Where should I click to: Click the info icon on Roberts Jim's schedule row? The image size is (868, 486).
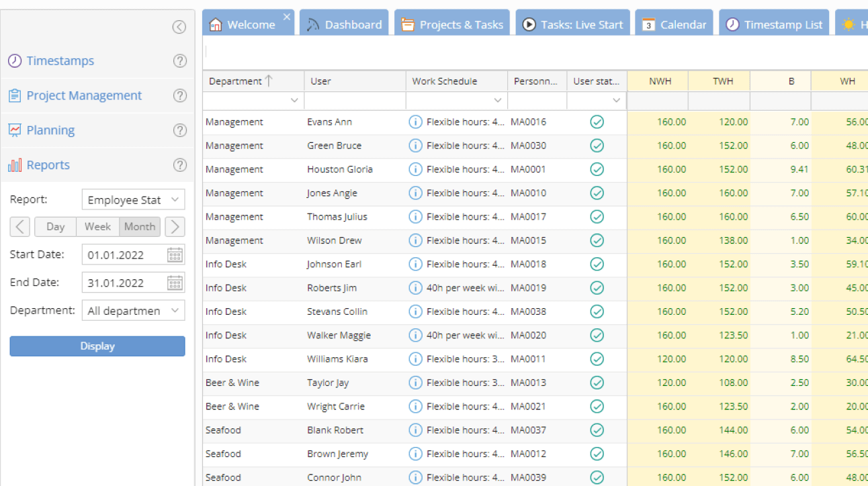pyautogui.click(x=415, y=287)
